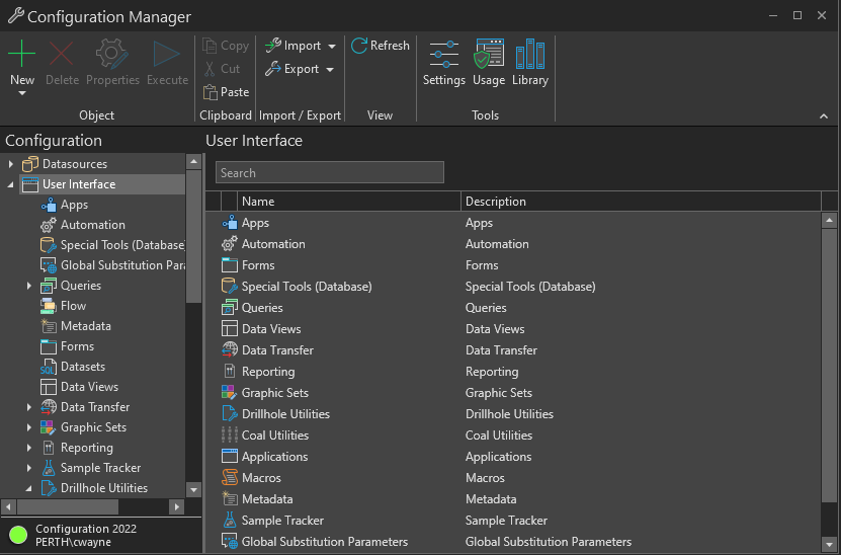Collapse the User Interface tree node
This screenshot has height=555, width=841.
(x=11, y=185)
